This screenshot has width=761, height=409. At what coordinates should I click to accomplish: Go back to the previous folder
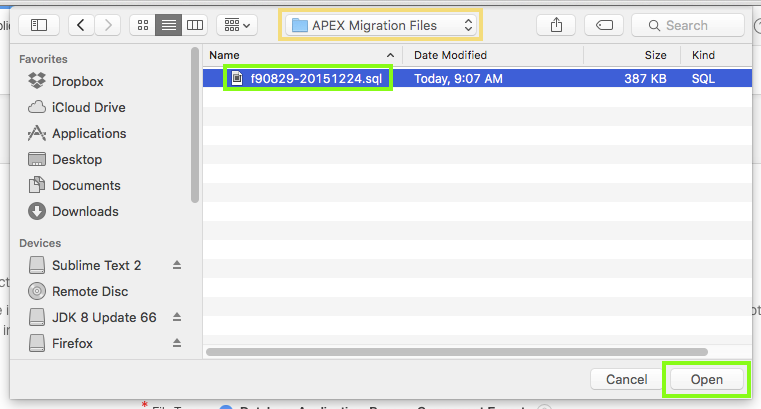(81, 25)
